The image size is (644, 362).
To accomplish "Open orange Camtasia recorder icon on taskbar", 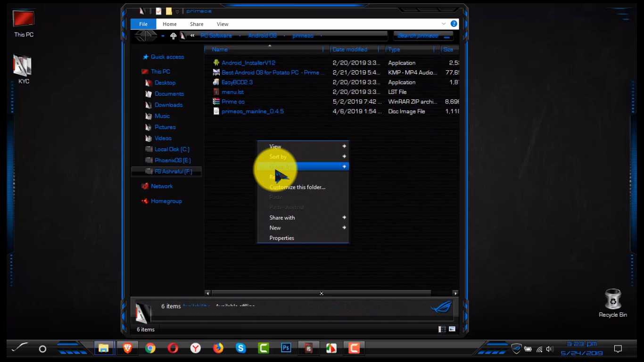I will point(354,348).
